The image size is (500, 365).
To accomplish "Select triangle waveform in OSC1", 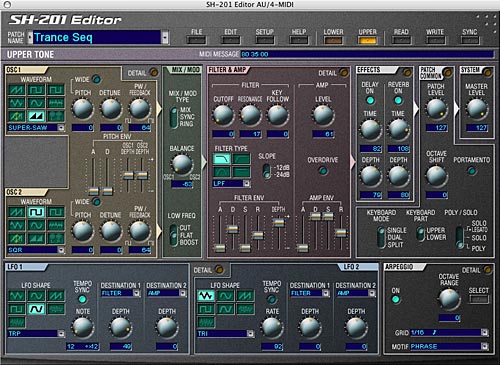I will point(17,103).
